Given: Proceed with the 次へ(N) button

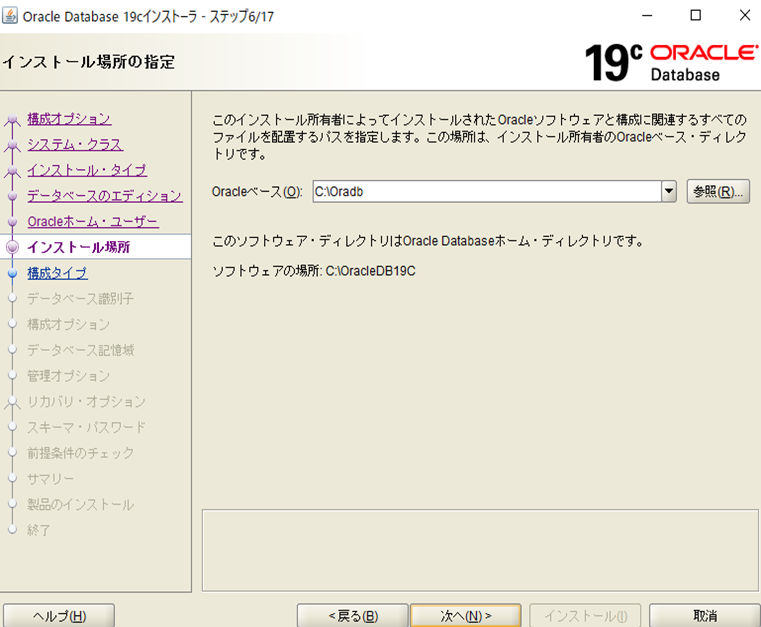Looking at the screenshot, I should [466, 616].
